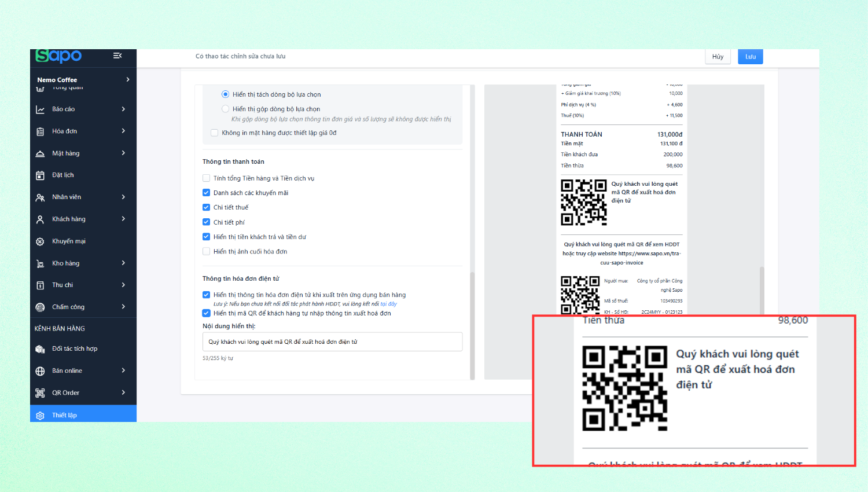Open the Báo cáo menu item
The width and height of the screenshot is (868, 492).
coord(83,109)
